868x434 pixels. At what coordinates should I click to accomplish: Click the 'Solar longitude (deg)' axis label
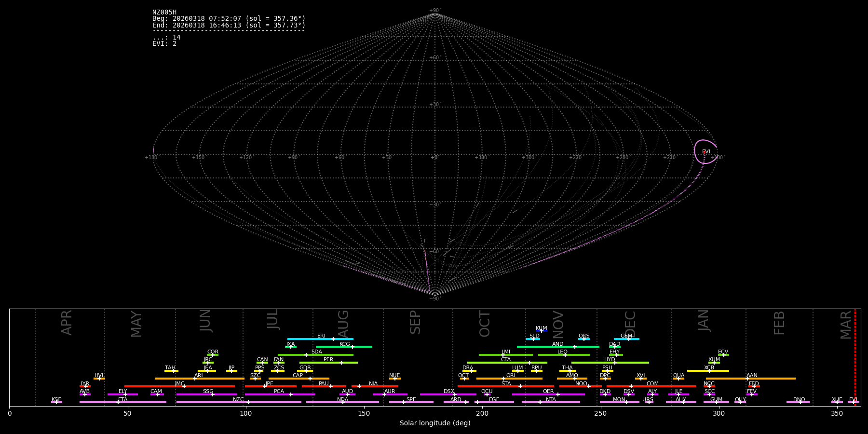435,423
